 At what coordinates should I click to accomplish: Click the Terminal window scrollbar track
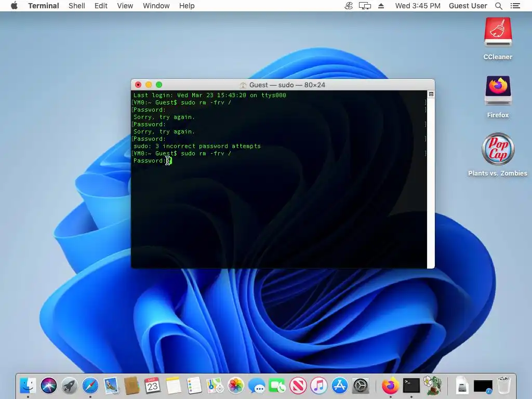click(431, 182)
